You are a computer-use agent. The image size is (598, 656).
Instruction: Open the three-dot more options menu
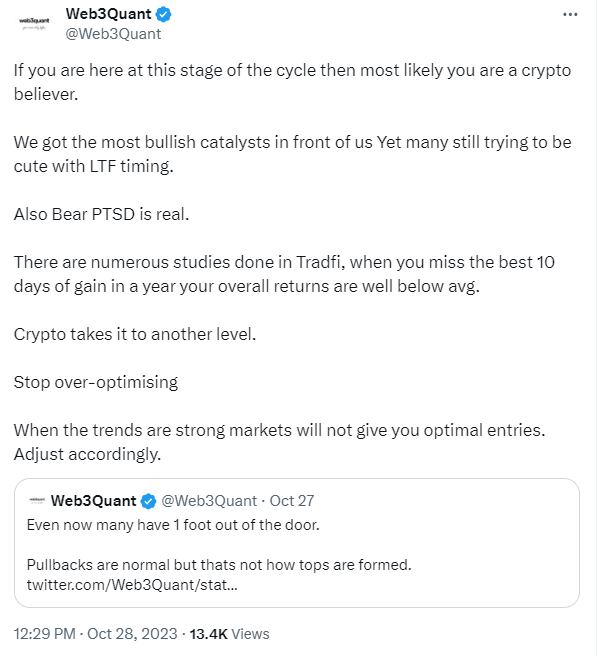point(570,15)
